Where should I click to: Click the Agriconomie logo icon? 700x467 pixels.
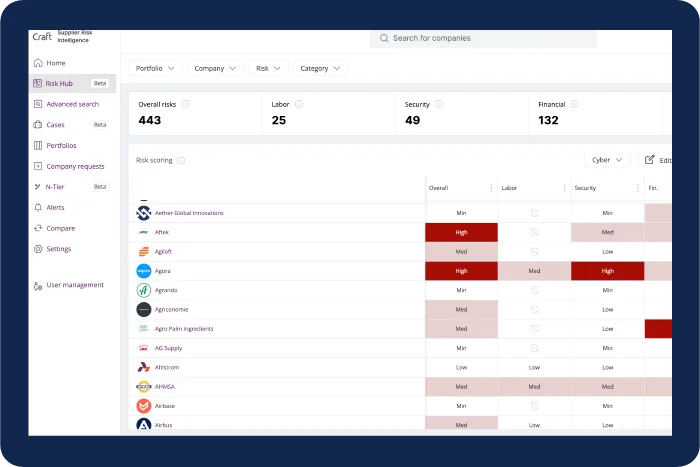tap(144, 309)
